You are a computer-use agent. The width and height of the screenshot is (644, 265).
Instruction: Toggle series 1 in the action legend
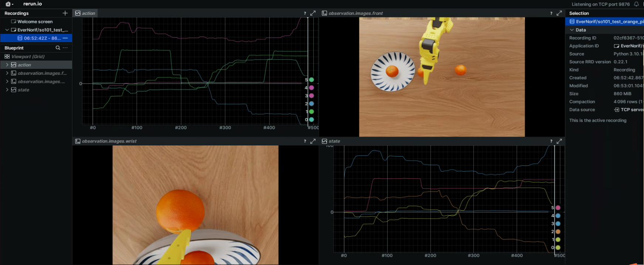pos(311,112)
